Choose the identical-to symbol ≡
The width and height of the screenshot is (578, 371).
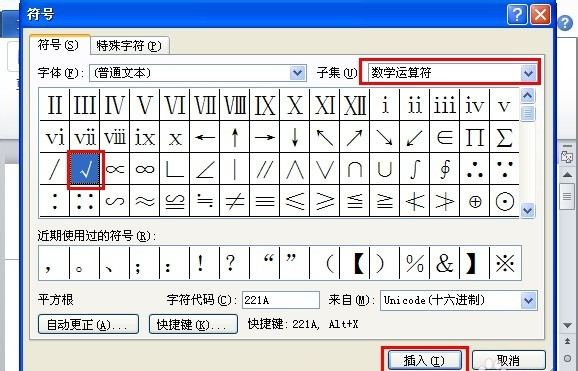(265, 201)
